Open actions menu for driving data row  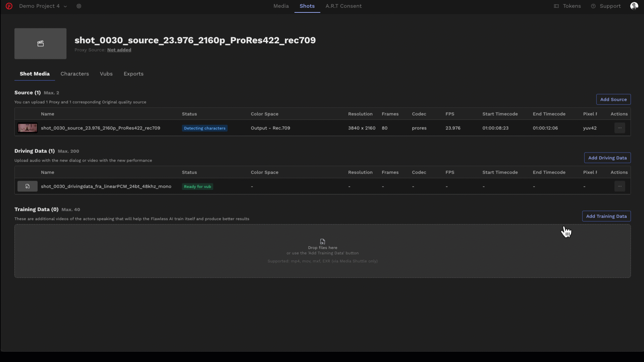pos(620,186)
